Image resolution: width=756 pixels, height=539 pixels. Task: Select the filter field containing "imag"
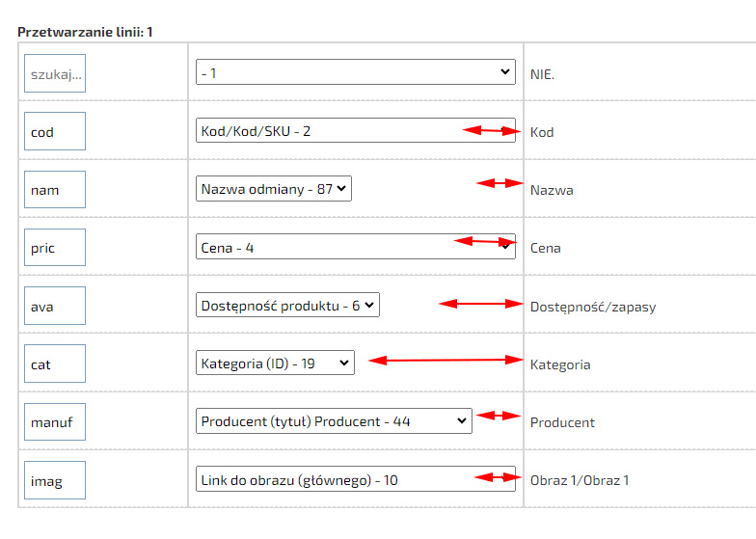pyautogui.click(x=55, y=480)
